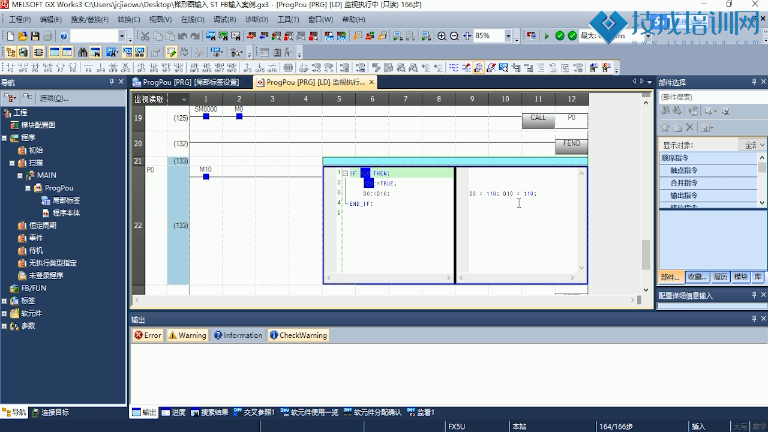Click the Zoom out magnifier icon
The height and width of the screenshot is (432, 768).
(x=455, y=36)
